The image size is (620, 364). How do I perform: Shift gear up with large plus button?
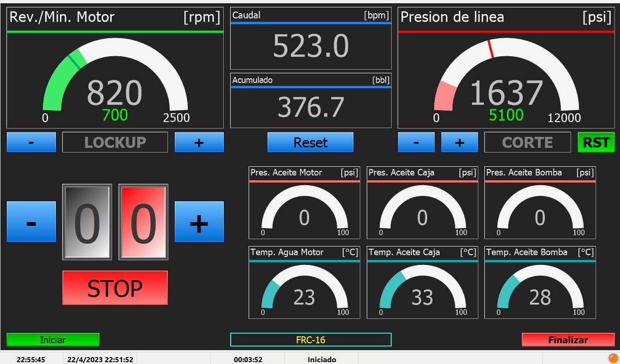tap(199, 222)
